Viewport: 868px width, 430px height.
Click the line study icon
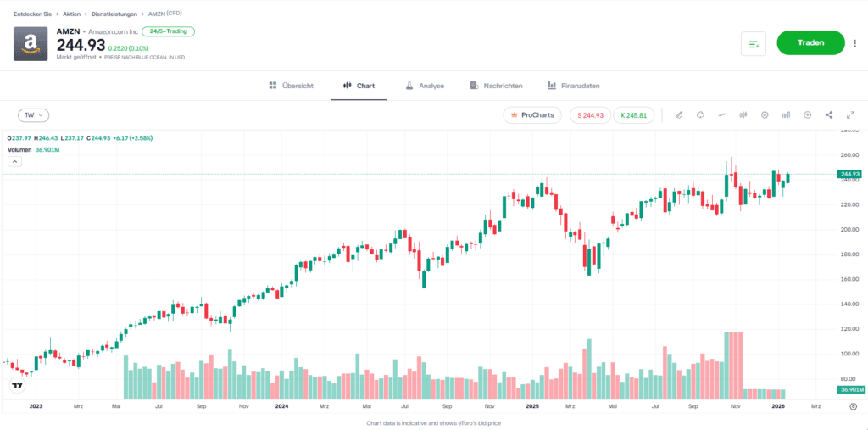tap(722, 114)
